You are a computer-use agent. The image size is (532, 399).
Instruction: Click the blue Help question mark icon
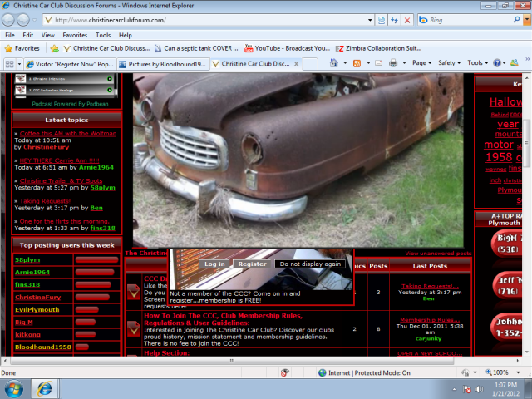[497, 63]
